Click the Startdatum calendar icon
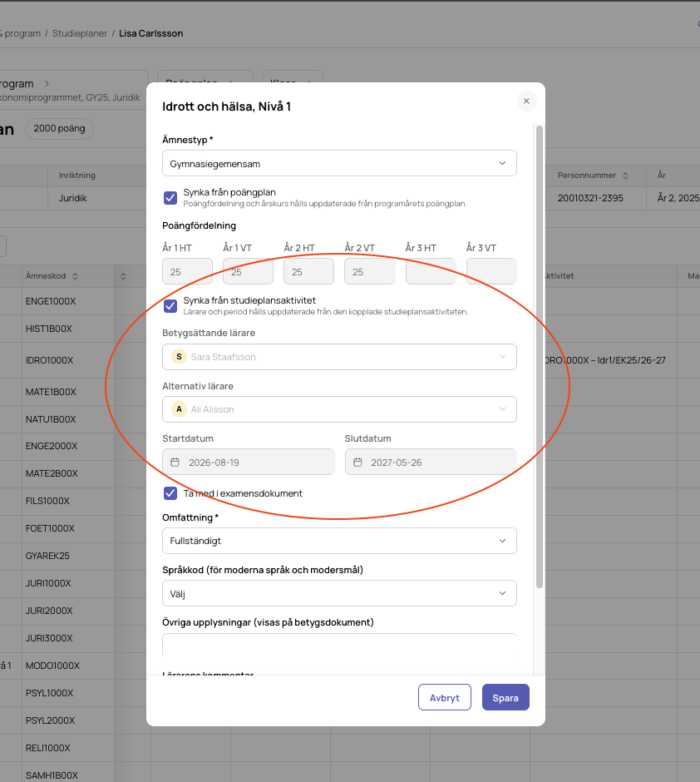The width and height of the screenshot is (700, 782). click(175, 463)
